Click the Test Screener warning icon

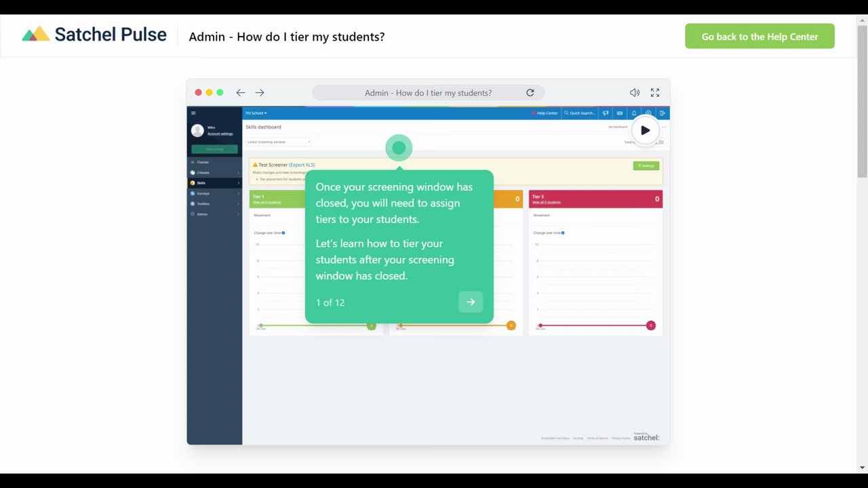[x=255, y=165]
